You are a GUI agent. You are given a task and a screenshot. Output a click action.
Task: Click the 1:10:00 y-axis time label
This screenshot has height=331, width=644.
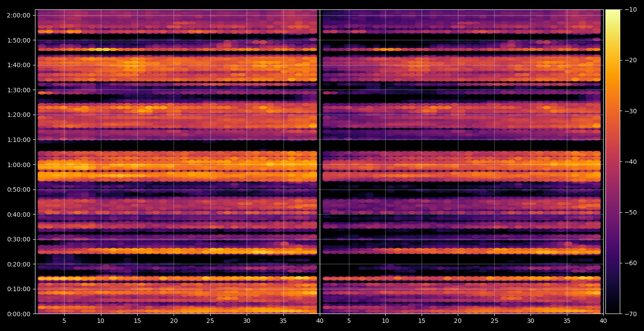click(x=19, y=140)
